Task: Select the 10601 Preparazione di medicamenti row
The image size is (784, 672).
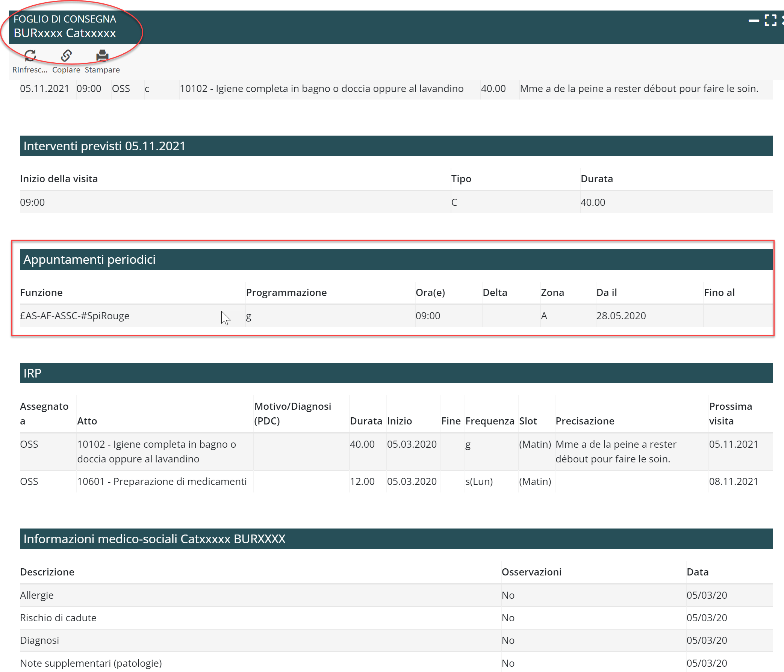Action: [162, 482]
